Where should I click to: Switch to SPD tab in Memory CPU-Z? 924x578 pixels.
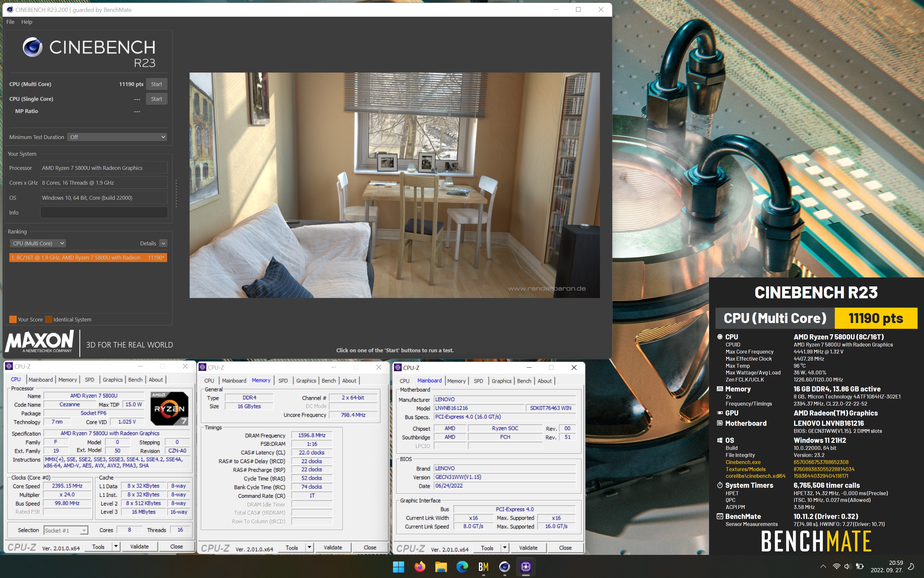tap(283, 381)
